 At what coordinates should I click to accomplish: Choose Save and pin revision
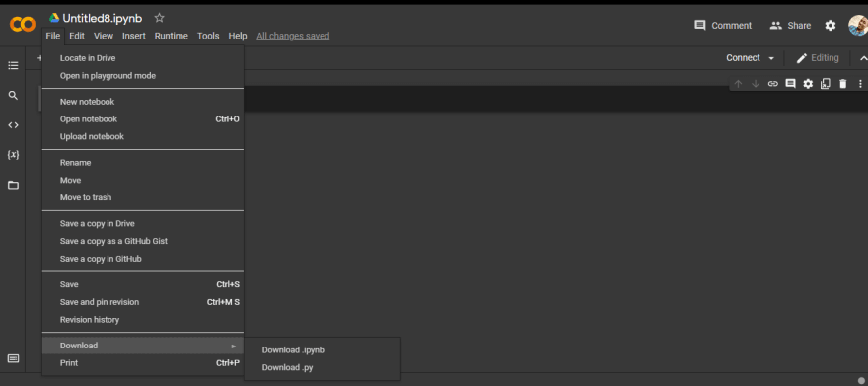143,302
